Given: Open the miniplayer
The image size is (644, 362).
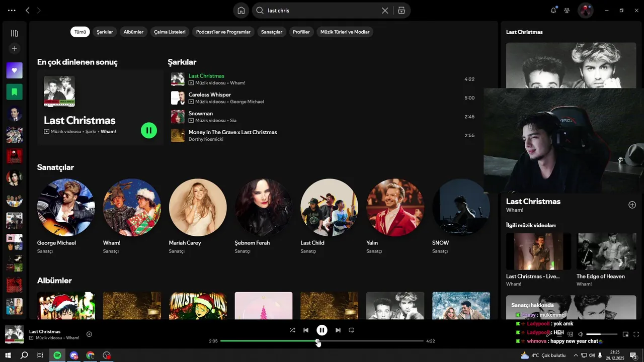Looking at the screenshot, I should tap(625, 334).
